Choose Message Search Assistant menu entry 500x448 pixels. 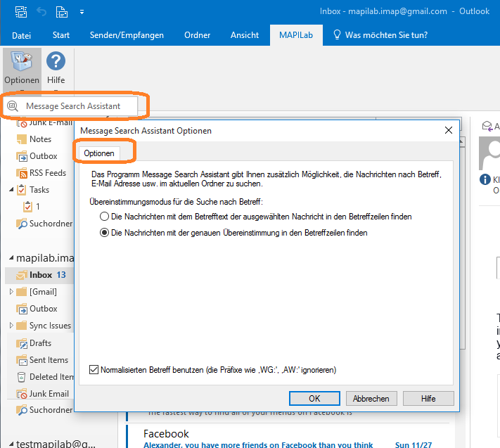pyautogui.click(x=70, y=106)
